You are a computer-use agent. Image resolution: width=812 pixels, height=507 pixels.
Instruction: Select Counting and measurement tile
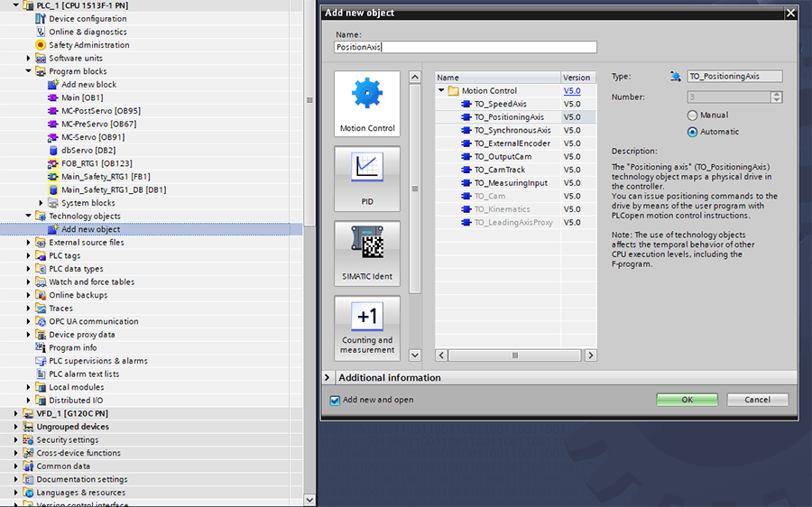tap(367, 328)
